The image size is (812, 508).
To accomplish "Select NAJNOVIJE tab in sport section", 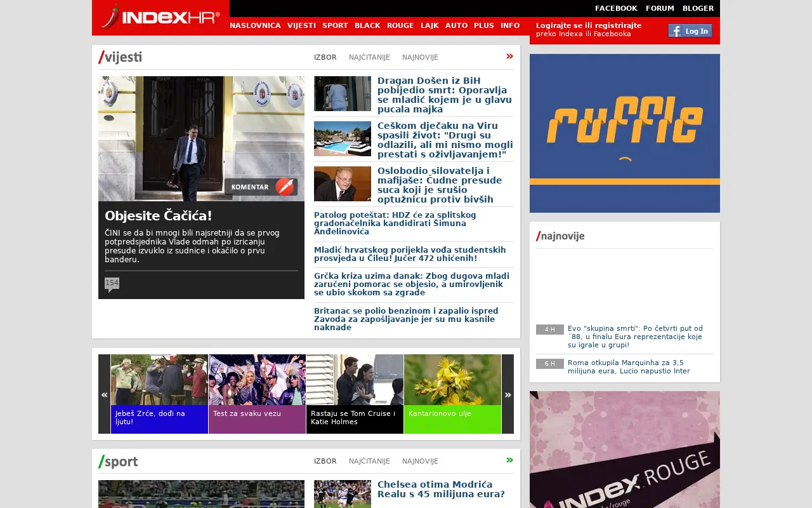I will (x=420, y=461).
